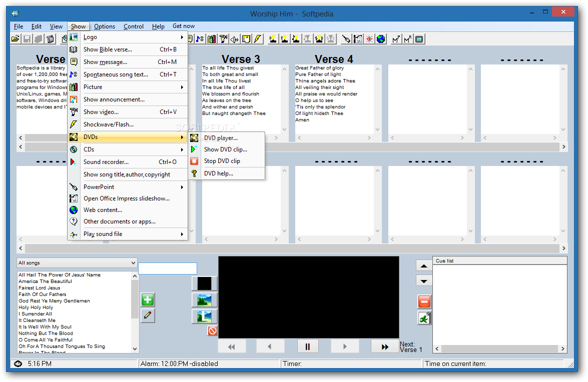
Task: Select song 'Holy Holy Holy'
Action: click(x=36, y=307)
